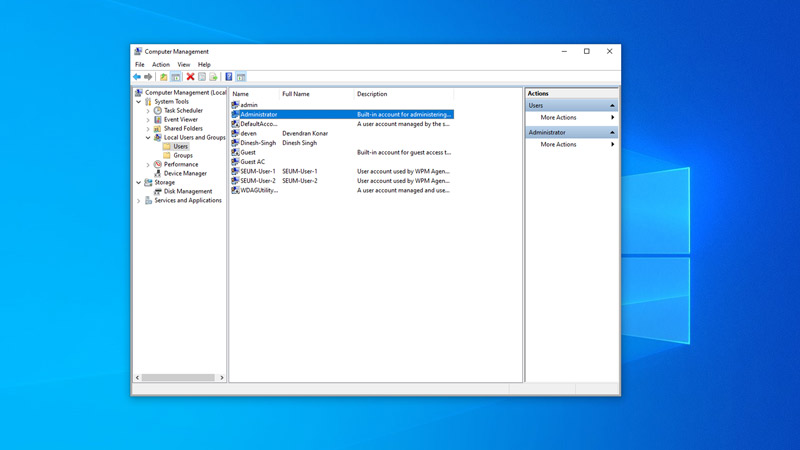Select the Dinesh-Singh user entry
The width and height of the screenshot is (800, 450).
[x=258, y=143]
